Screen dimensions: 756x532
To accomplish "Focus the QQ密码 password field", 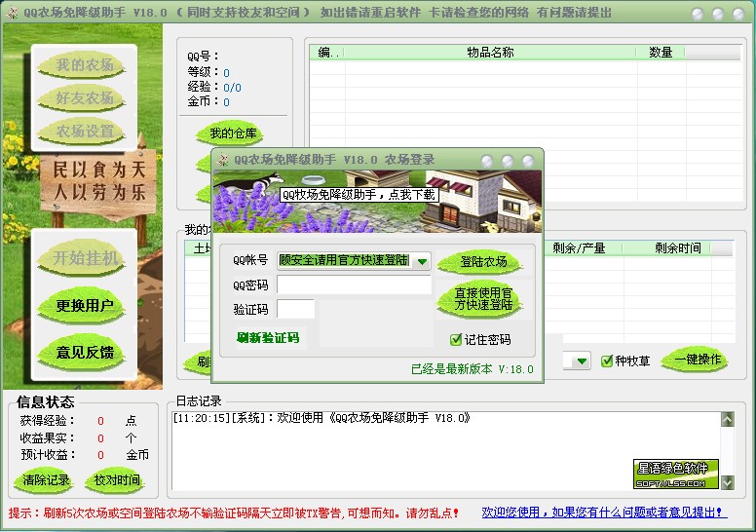I will pos(354,285).
